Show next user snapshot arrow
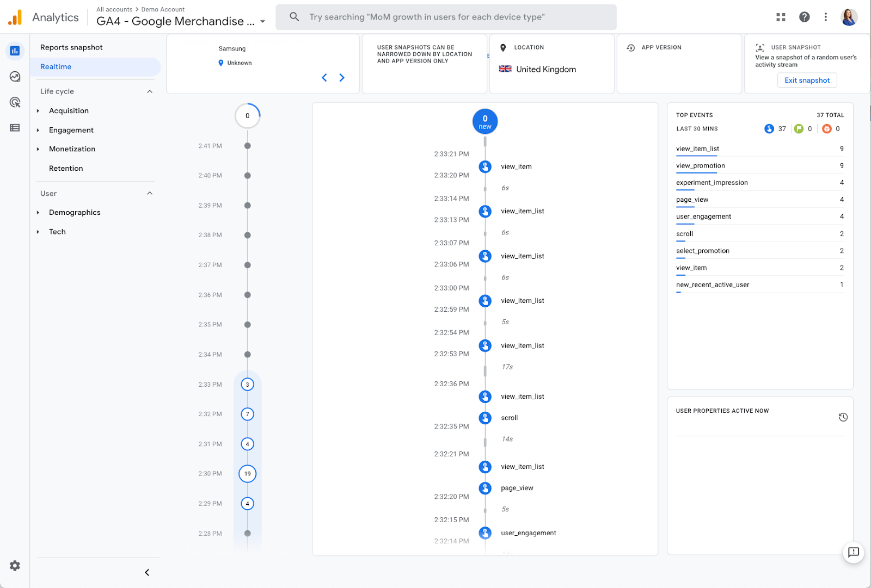The width and height of the screenshot is (871, 588). (342, 78)
